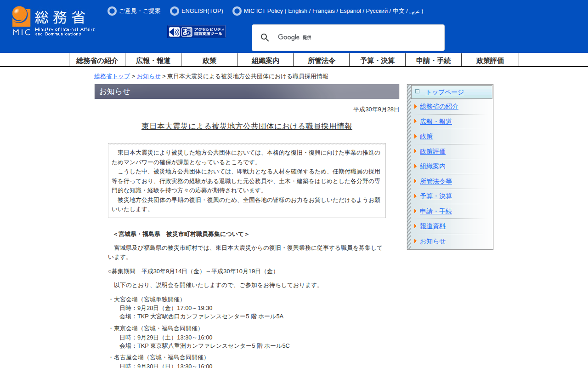Image resolution: width=588 pixels, height=368 pixels.
Task: Click the search magnifier icon
Action: point(265,38)
